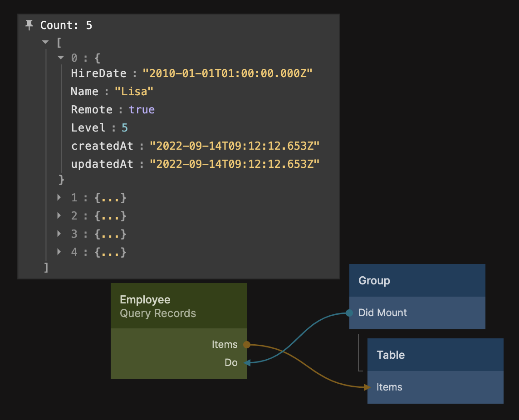This screenshot has width=519, height=420.
Task: Select the Group node title
Action: [x=374, y=281]
